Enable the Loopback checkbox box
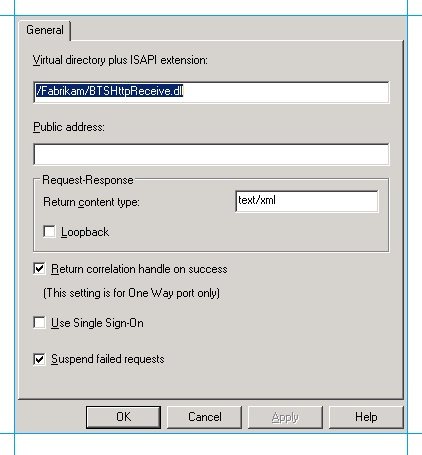Viewport: 422px width, 455px height. (x=49, y=232)
